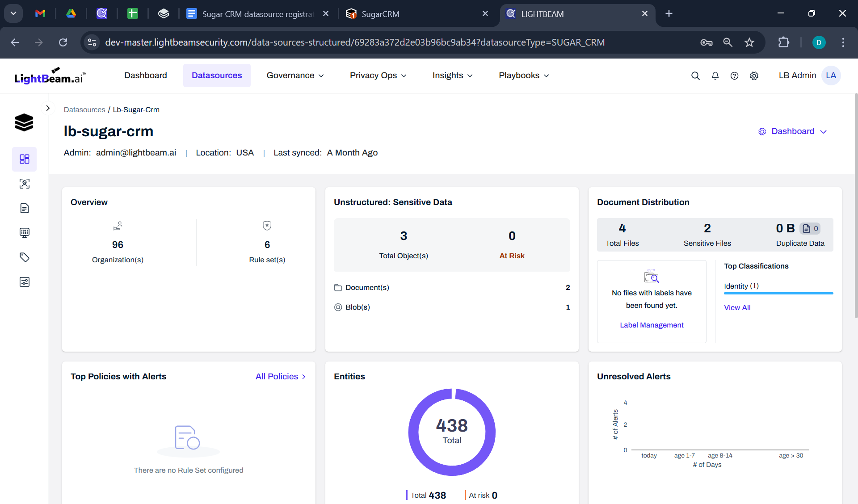Click the tag labels sidebar icon
Viewport: 858px width, 504px height.
click(x=25, y=257)
